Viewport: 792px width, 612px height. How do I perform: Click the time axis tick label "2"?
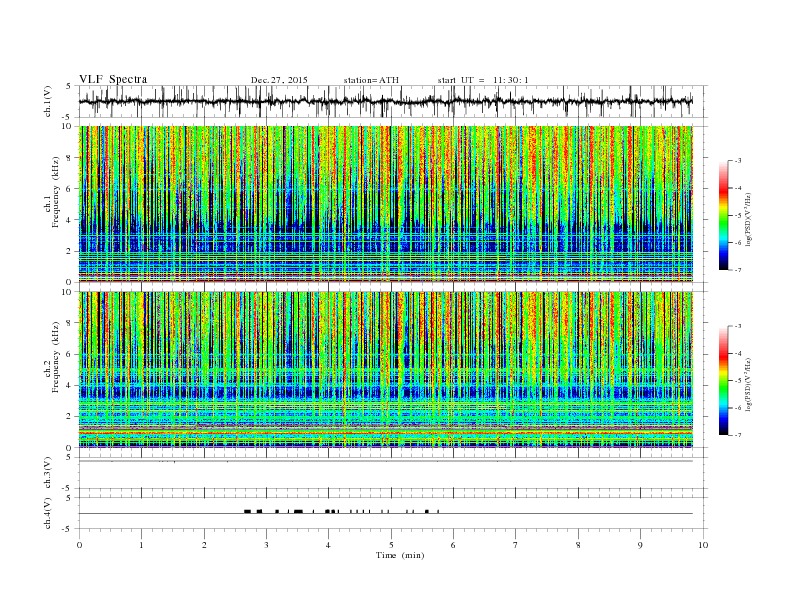(204, 545)
